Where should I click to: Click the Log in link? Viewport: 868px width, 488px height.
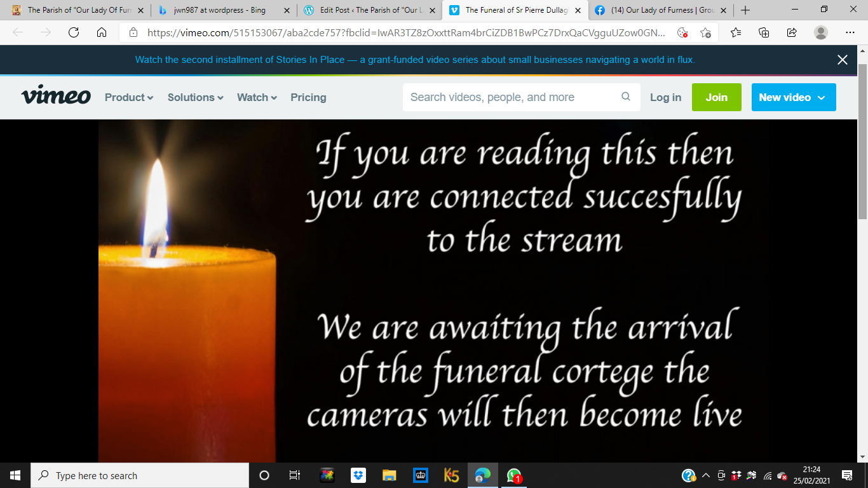click(x=665, y=97)
